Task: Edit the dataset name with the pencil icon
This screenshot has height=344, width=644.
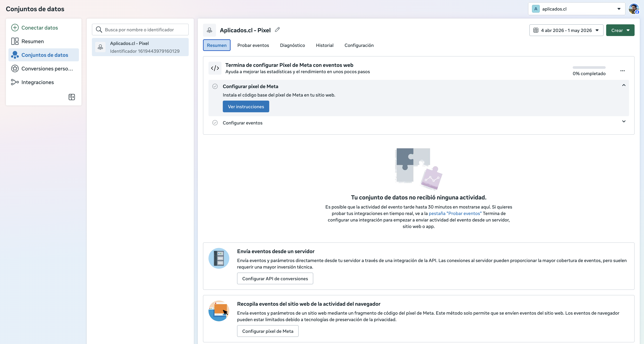Action: [x=277, y=30]
